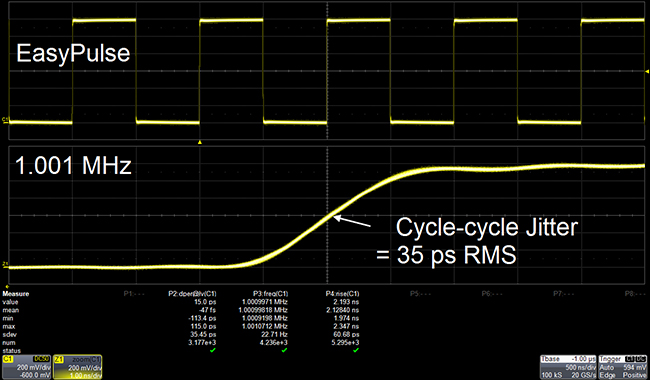
Task: Click the trigger level marker on right grid edge
Action: click(647, 72)
